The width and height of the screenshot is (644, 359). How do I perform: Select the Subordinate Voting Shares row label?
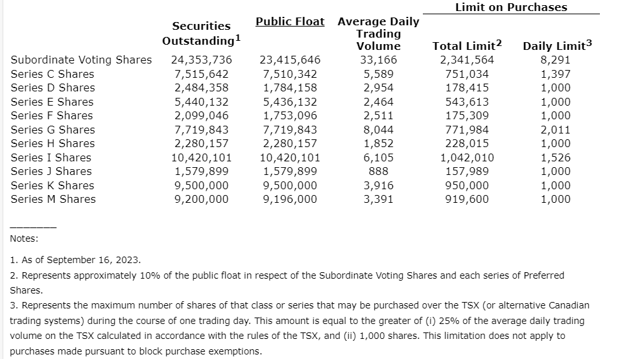click(x=81, y=60)
